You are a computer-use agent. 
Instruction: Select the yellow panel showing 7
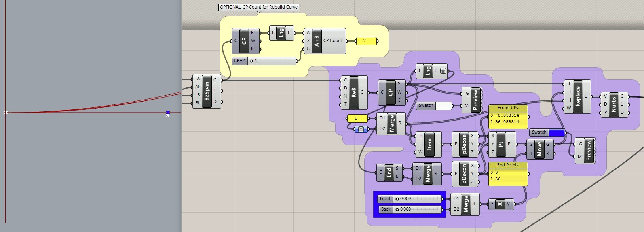tap(366, 41)
